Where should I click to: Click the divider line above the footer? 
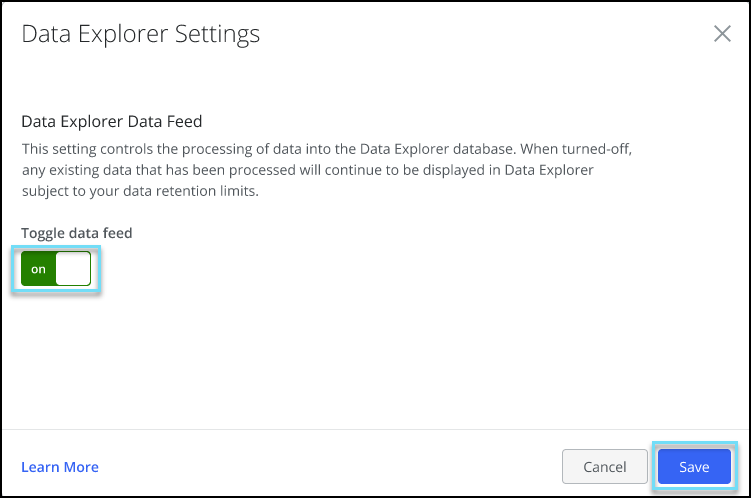pyautogui.click(x=375, y=430)
